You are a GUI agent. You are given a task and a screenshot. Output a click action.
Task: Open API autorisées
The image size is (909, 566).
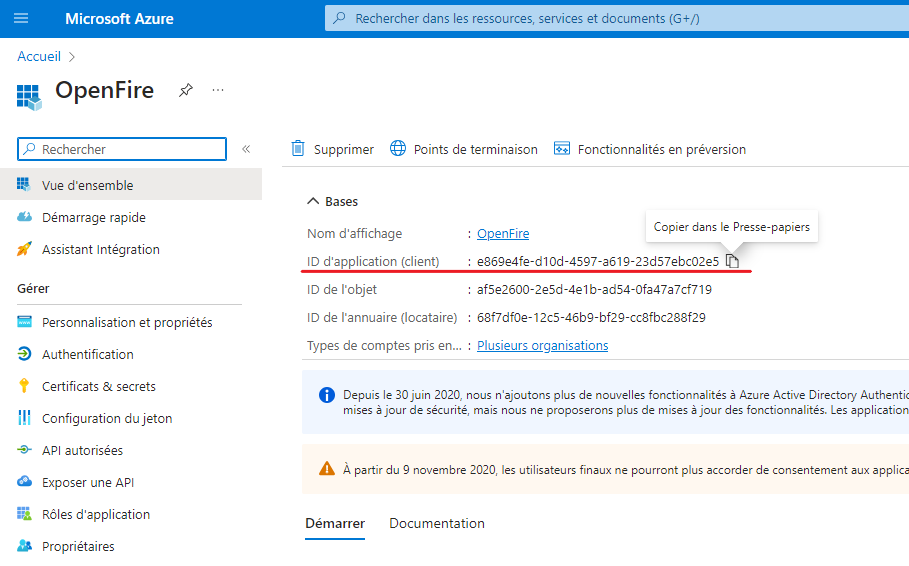pos(82,451)
